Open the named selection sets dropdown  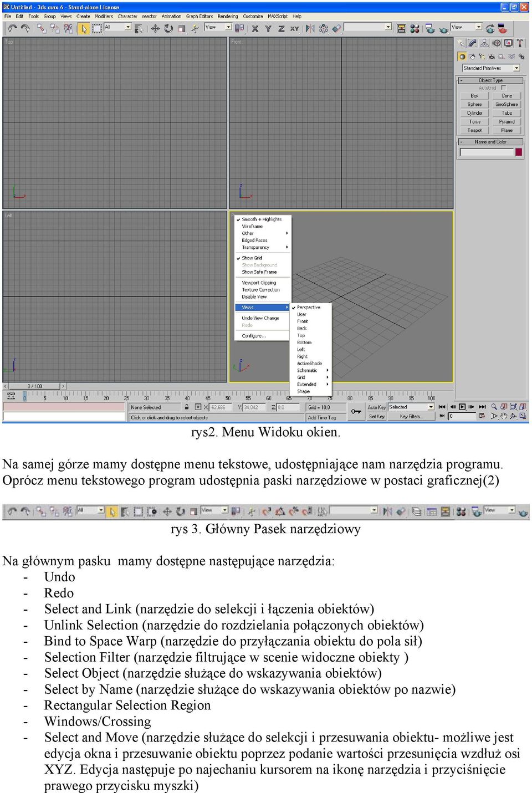(x=368, y=27)
